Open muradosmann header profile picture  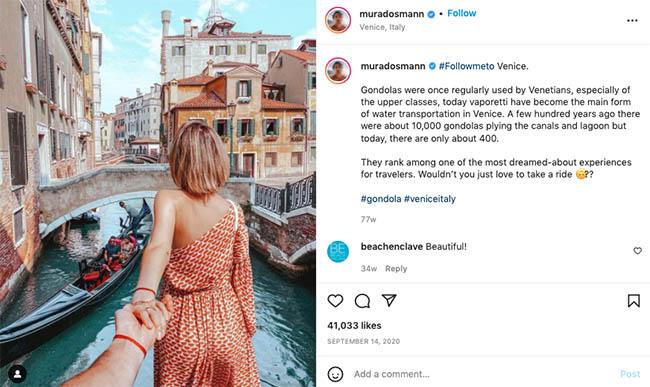pyautogui.click(x=338, y=19)
